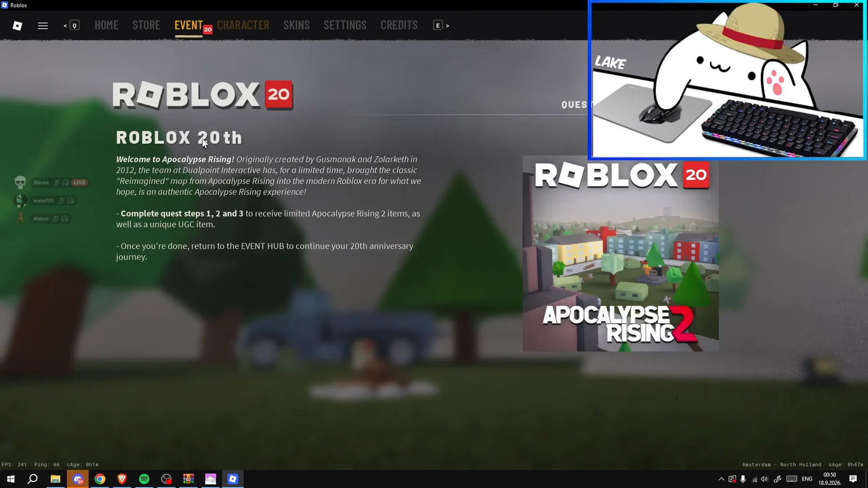Click the Apocalypse Rising 2 event thumbnail
Viewport: 868px width, 488px height.
[x=621, y=254]
